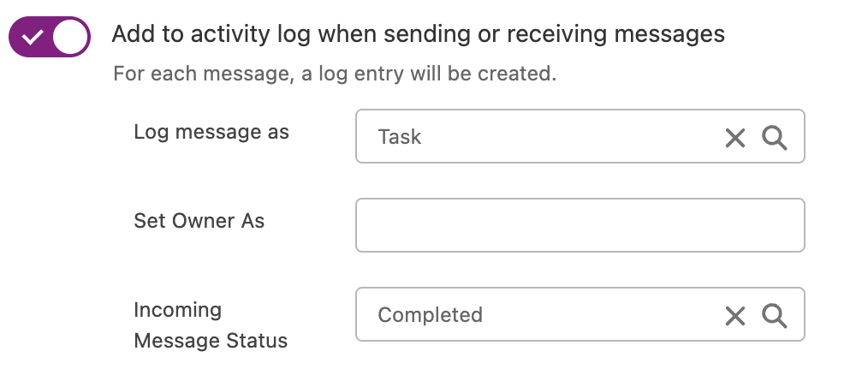The width and height of the screenshot is (868, 375).
Task: Select the word Task in the lookup
Action: (399, 137)
